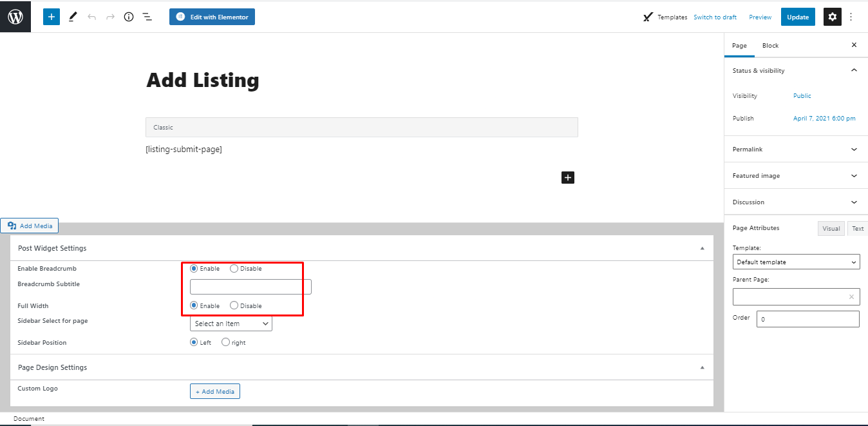Click the Edit with Elementor button
Screen dimensions: 868x426
click(212, 16)
